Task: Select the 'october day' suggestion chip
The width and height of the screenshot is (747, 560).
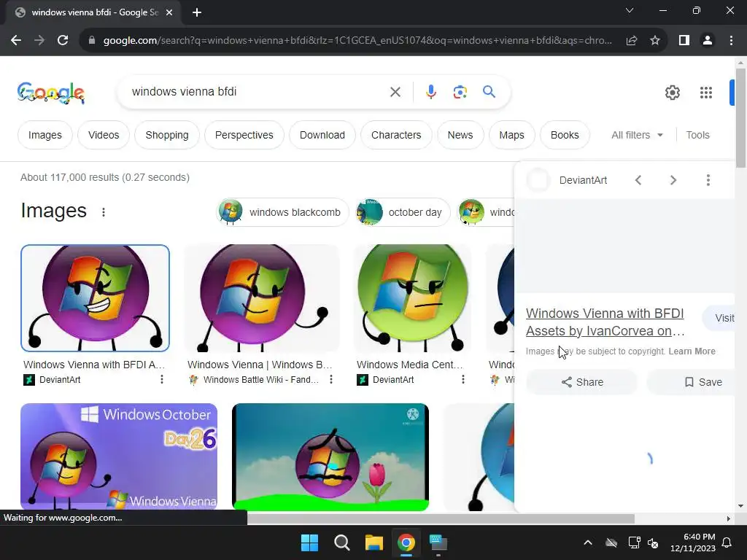Action: coord(403,212)
